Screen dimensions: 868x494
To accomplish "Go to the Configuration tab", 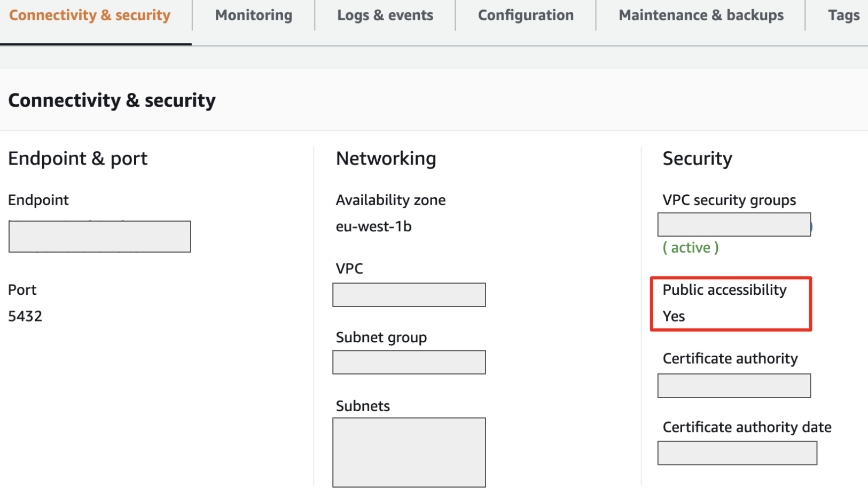I will [x=526, y=15].
